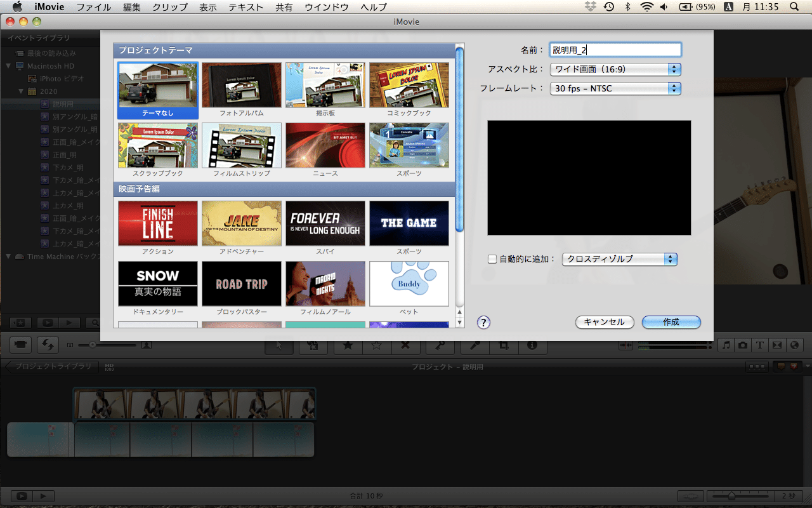Collapse the Macintosh HD tree node

point(8,66)
